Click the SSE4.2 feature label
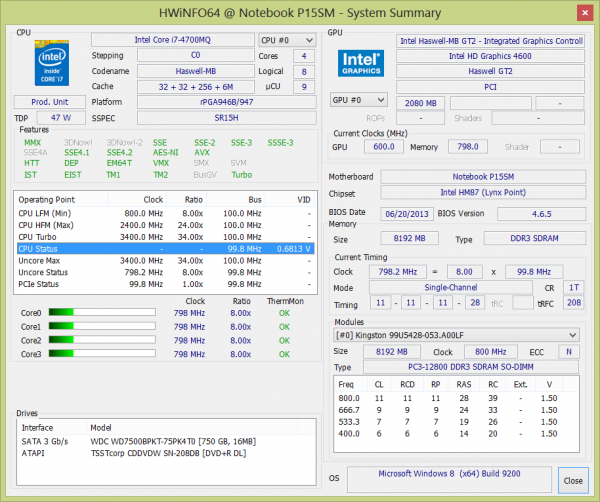This screenshot has height=502, width=600. (119, 152)
